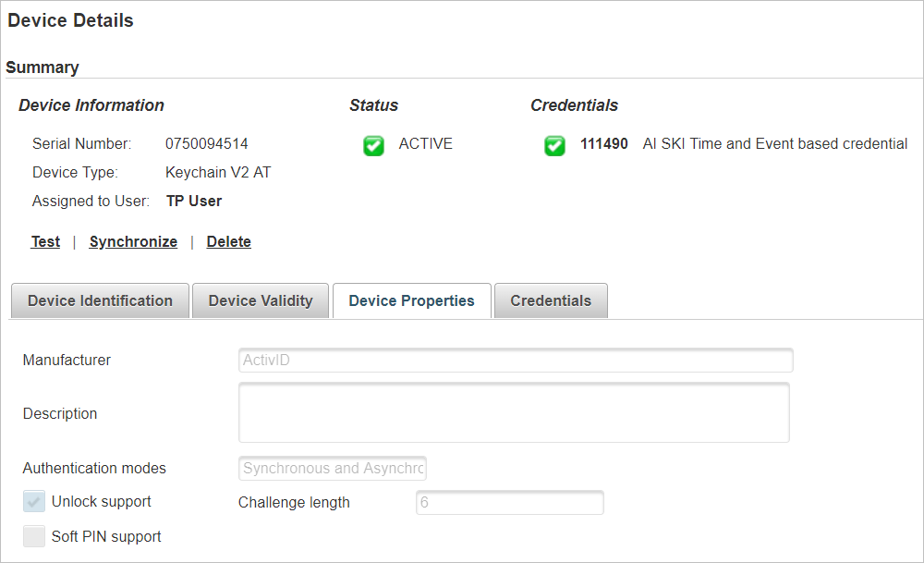
Task: Select the serial number 0750094514
Action: point(207,143)
